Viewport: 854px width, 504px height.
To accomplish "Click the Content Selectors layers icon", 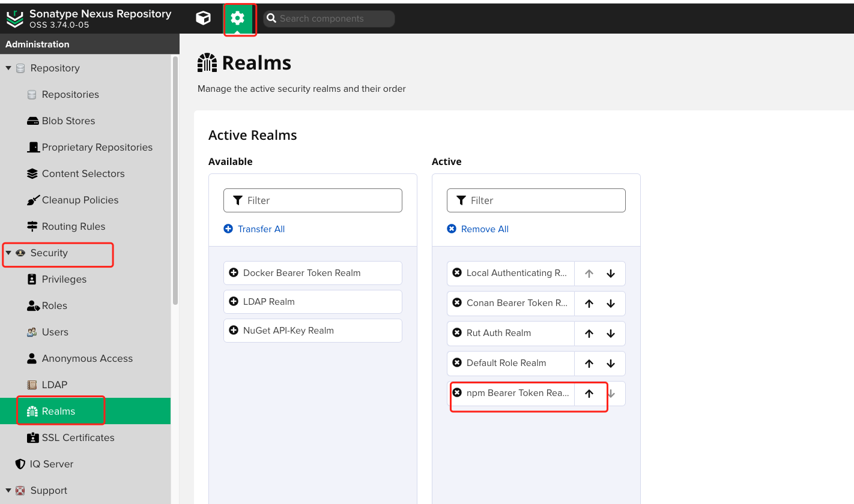I will click(32, 174).
